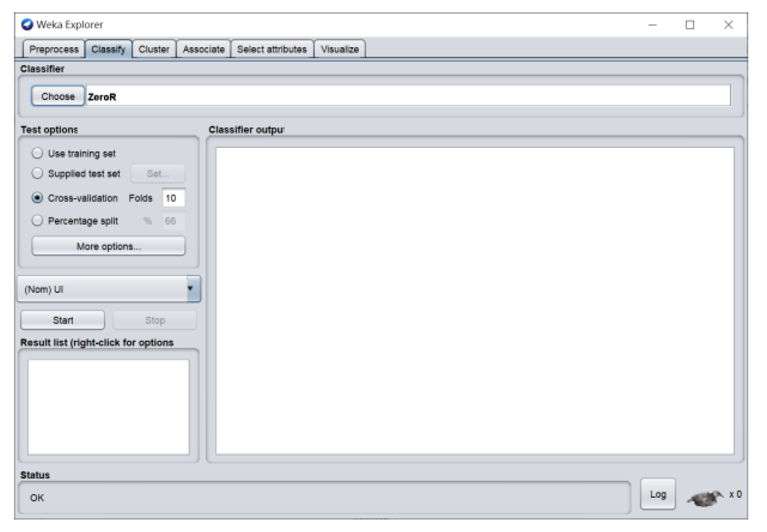Select the Classify tab
Screen dimensions: 767x532
[108, 49]
